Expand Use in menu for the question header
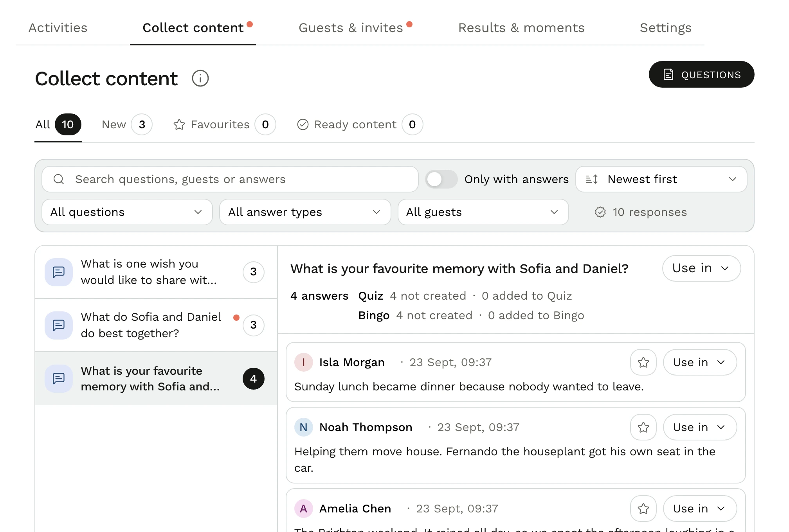Screen dimensions: 789x532 click(701, 268)
